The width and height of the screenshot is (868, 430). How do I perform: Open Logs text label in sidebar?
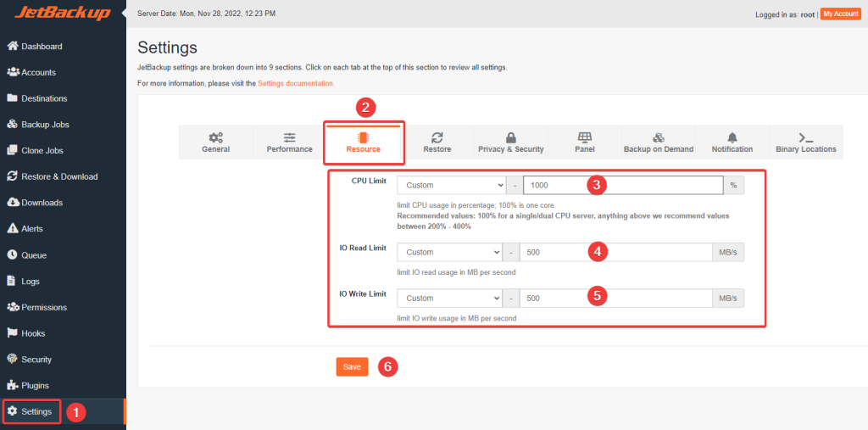tap(31, 282)
